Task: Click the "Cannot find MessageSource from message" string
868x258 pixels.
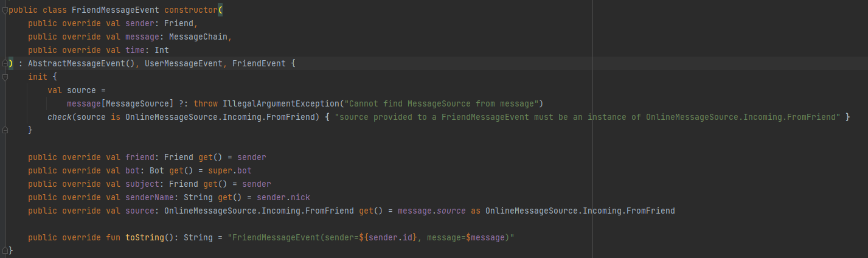Action: (441, 103)
